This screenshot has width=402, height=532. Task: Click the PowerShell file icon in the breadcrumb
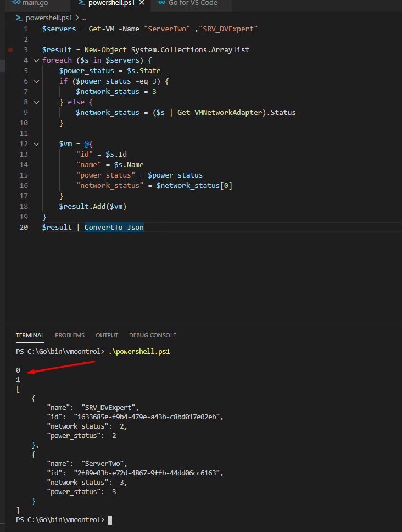pyautogui.click(x=19, y=18)
